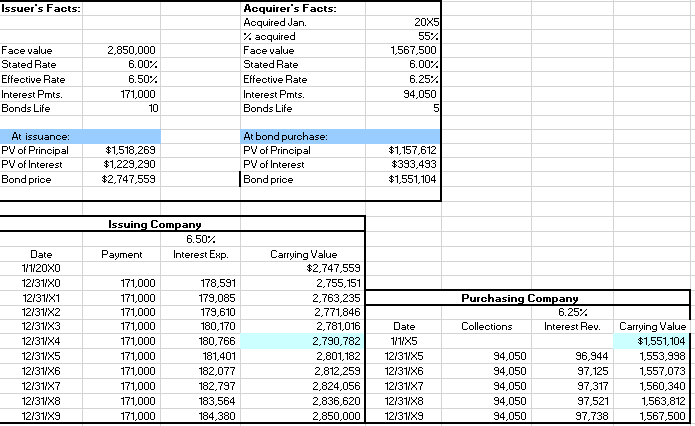Click issuer PV of Interest $1,229,290

coord(129,165)
